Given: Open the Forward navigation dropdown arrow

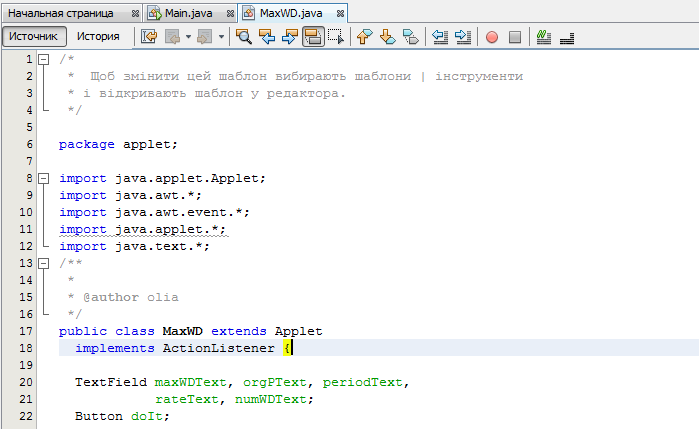Looking at the screenshot, I should [221, 37].
